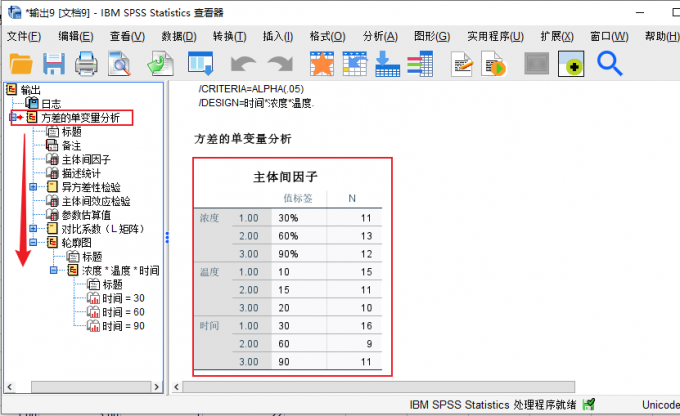Open the 文件(F) menu
This screenshot has height=416, width=680.
(24, 36)
